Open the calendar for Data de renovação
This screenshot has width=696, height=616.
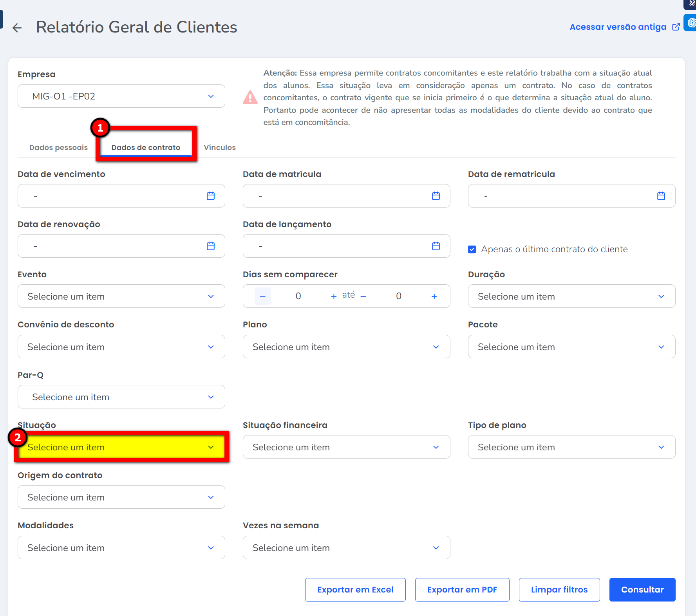211,246
